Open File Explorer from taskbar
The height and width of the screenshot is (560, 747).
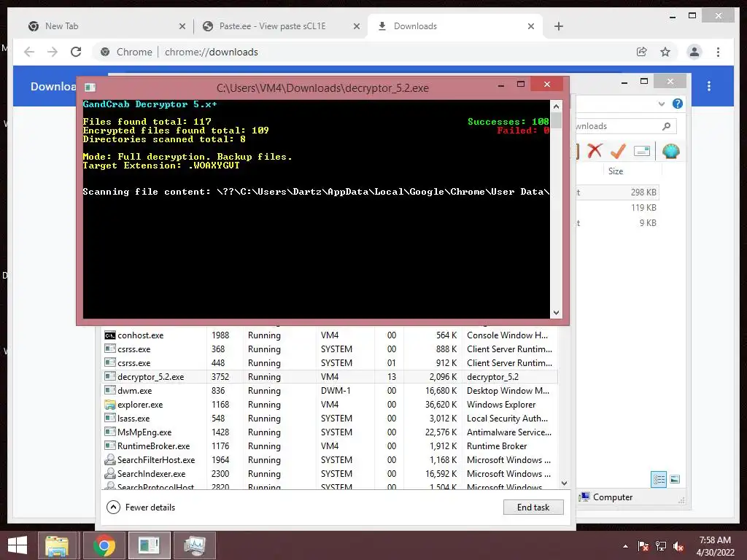[x=57, y=545]
